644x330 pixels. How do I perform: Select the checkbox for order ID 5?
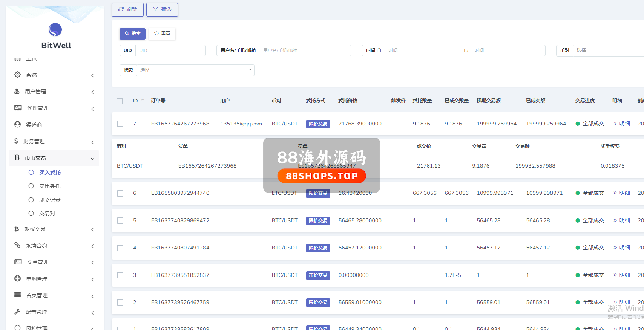(x=120, y=221)
